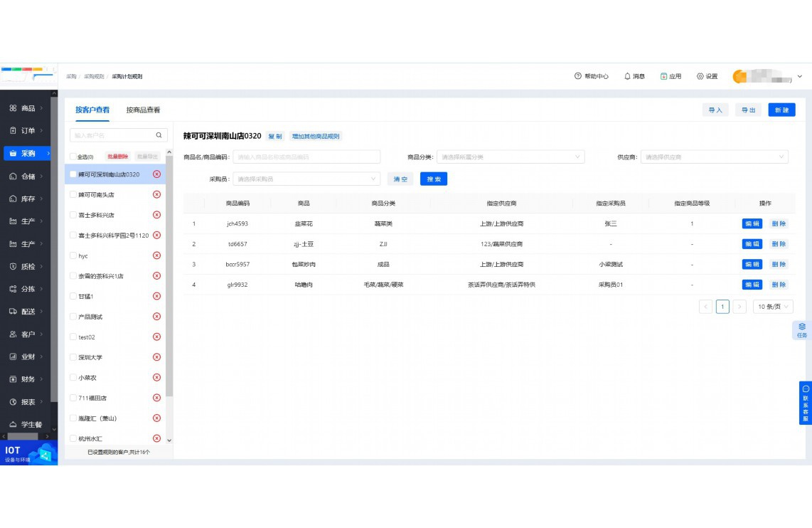Click 编辑 for the 韭菜花 row
The height and width of the screenshot is (528, 812).
752,223
